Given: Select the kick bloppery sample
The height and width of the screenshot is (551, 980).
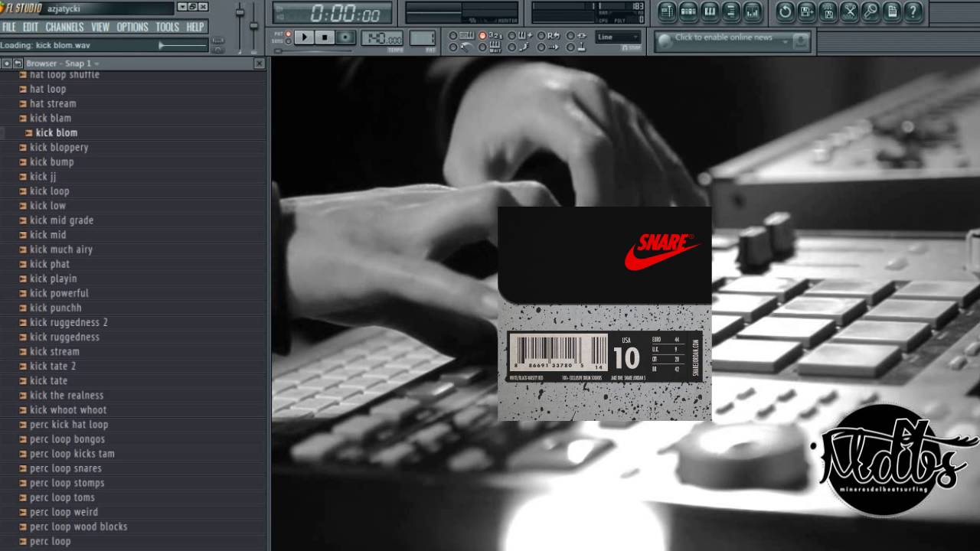Looking at the screenshot, I should pos(59,147).
